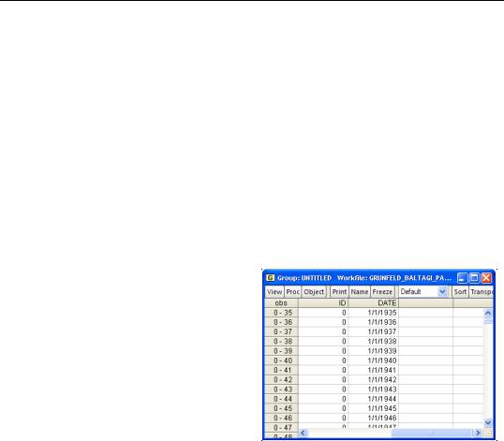Click the Freeze button
Viewport: 504px width, 441px height.
point(382,291)
